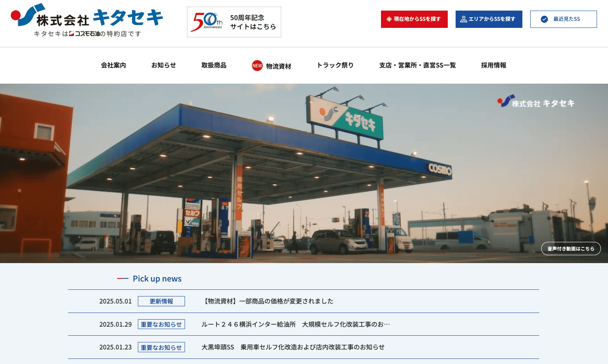Screen dimensions: 608x364
Task: Click the blue エリアからSSを探す button
Action: point(489,19)
